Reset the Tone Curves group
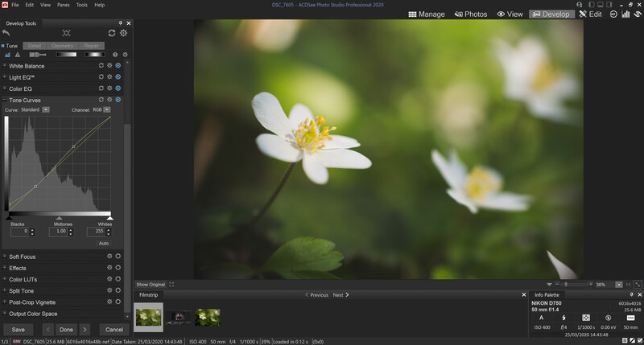The height and width of the screenshot is (345, 644). [x=101, y=100]
